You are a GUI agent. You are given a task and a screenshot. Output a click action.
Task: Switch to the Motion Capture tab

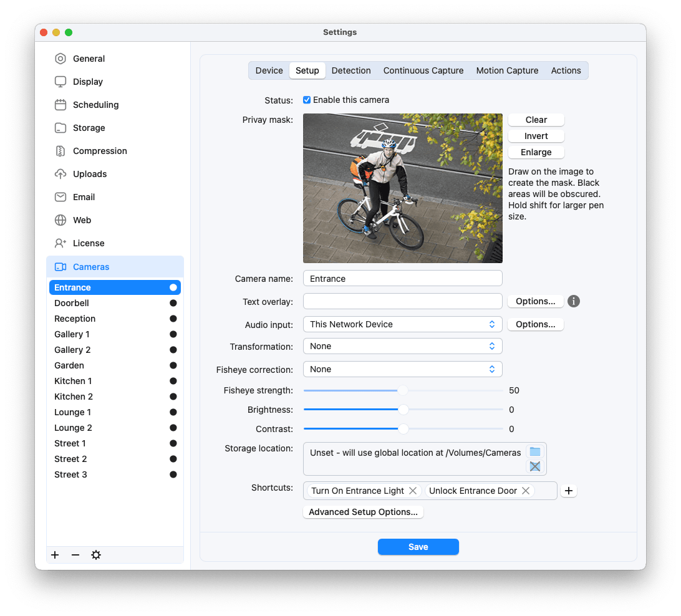pos(507,70)
